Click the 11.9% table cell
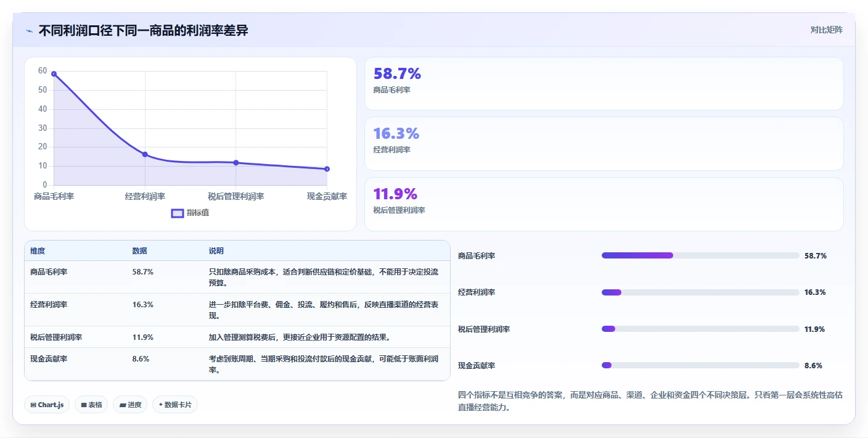 (142, 337)
